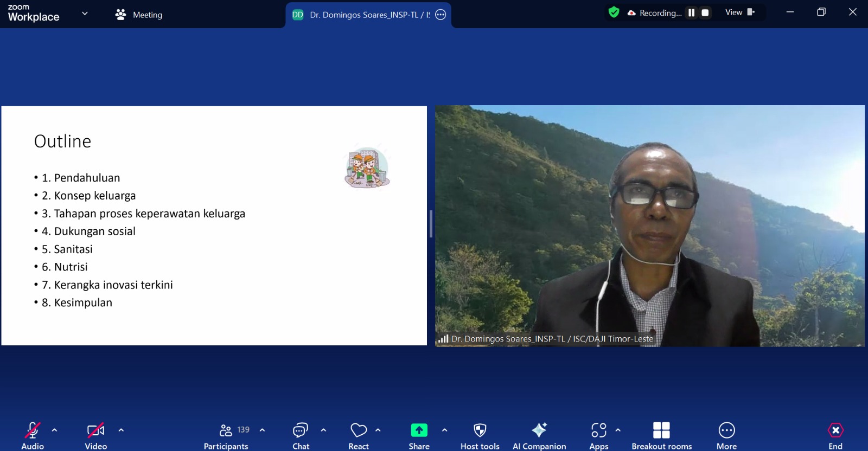Stop the recording
This screenshot has width=868, height=451.
click(705, 12)
